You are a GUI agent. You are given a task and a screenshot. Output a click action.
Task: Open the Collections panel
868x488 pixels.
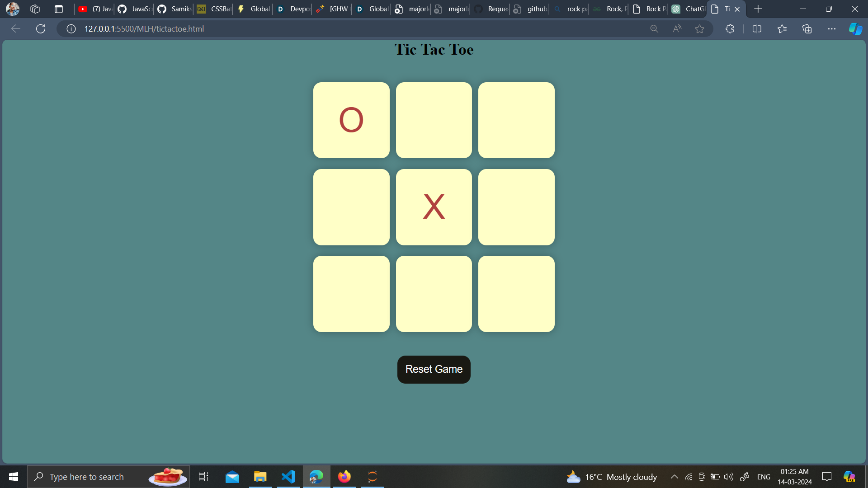pyautogui.click(x=807, y=28)
